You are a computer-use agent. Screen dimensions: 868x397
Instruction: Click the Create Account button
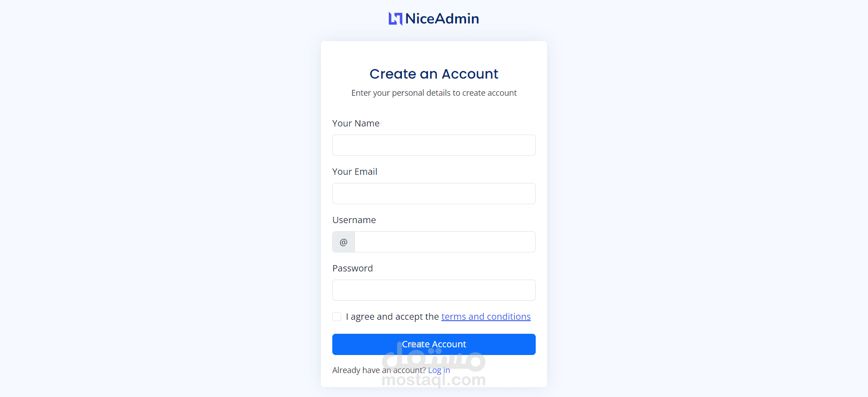434,344
